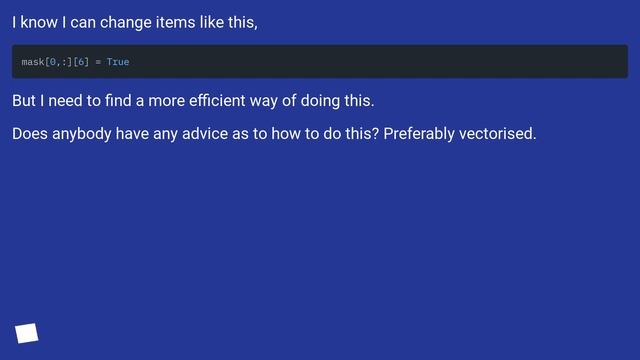Click the word 'anybody' in the question line
This screenshot has width=640, height=360.
[x=82, y=133]
